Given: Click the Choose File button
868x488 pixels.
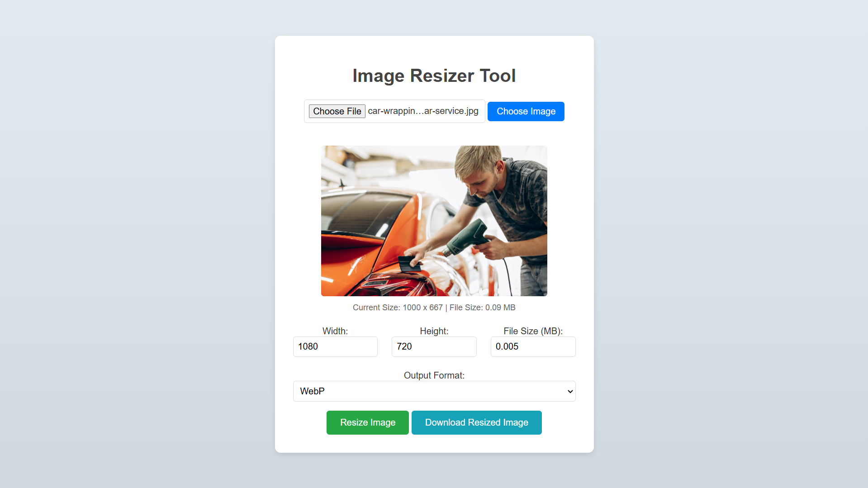Looking at the screenshot, I should [x=337, y=111].
